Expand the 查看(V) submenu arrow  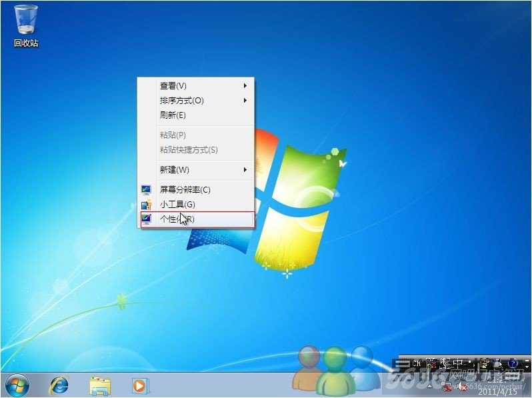245,86
